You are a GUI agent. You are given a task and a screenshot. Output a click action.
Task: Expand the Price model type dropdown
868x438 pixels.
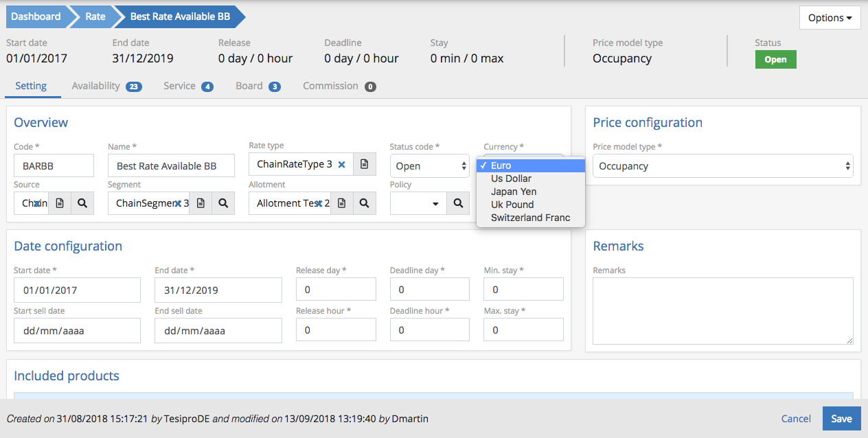pos(722,166)
